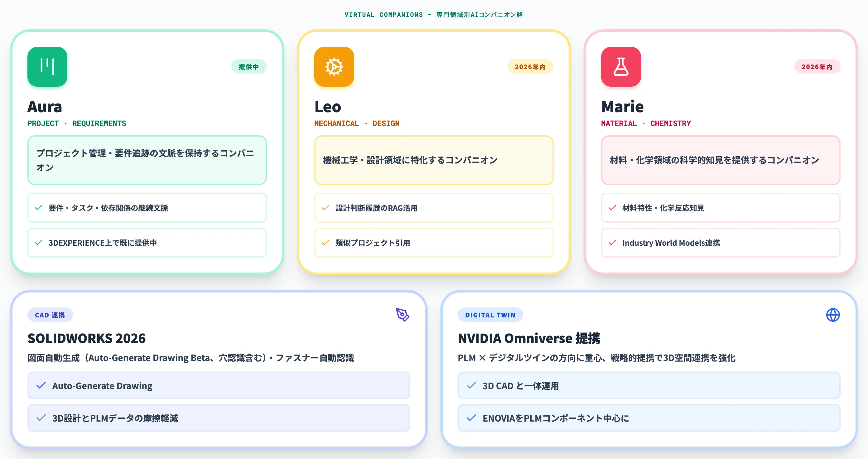Click the DIGITAL TWIN tag label
This screenshot has width=868, height=459.
(490, 315)
